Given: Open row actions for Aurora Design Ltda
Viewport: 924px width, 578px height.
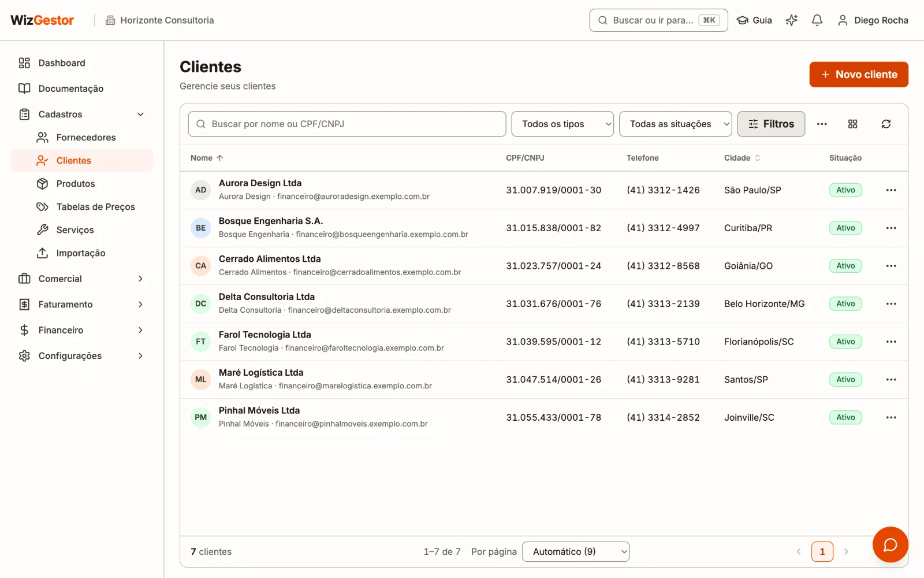Looking at the screenshot, I should 891,190.
